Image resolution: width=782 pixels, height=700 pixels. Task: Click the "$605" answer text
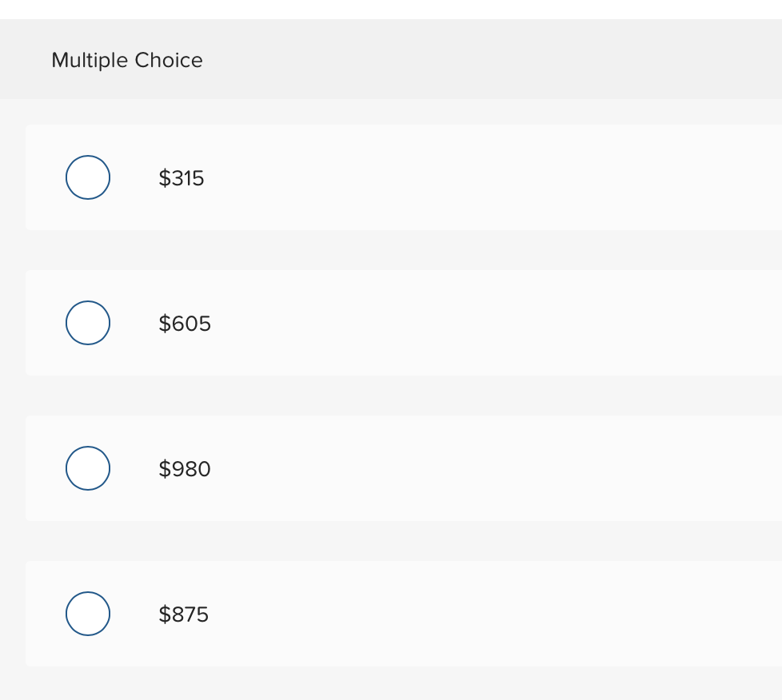tap(185, 324)
